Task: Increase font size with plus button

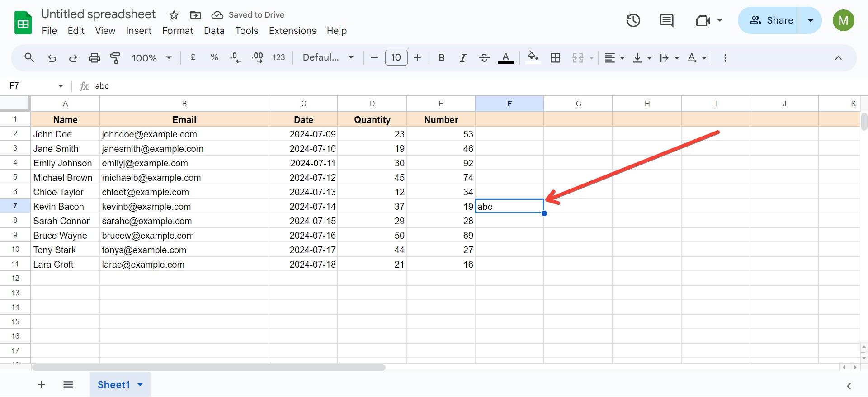Action: (x=417, y=57)
